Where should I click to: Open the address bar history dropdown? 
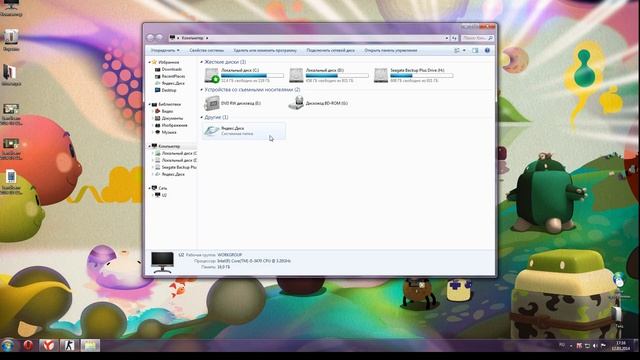tap(447, 38)
